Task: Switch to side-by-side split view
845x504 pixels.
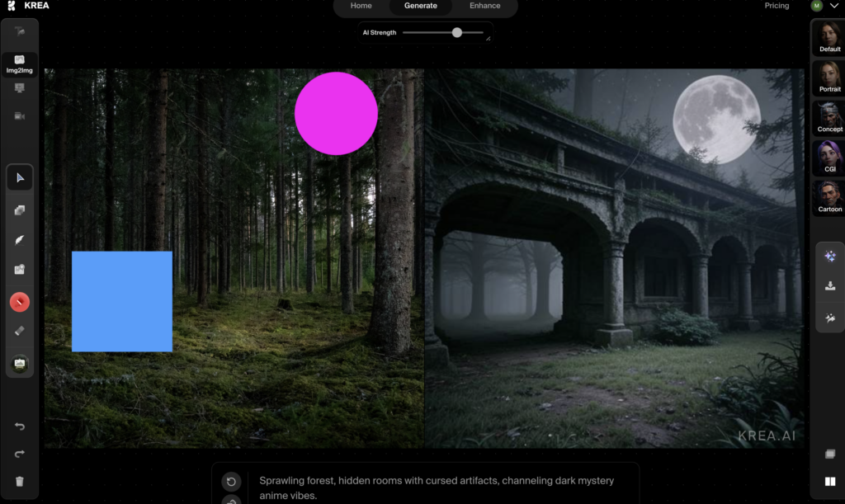Action: click(830, 482)
